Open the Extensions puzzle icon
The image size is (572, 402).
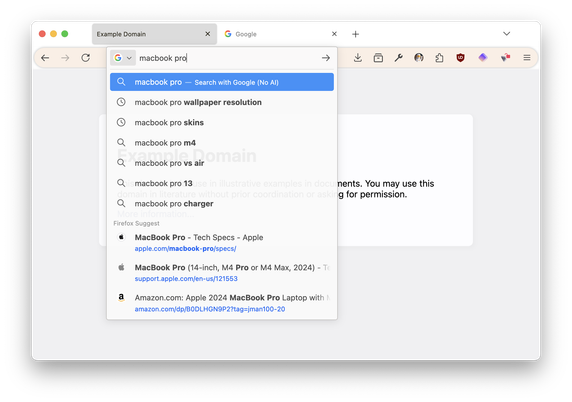pos(440,57)
